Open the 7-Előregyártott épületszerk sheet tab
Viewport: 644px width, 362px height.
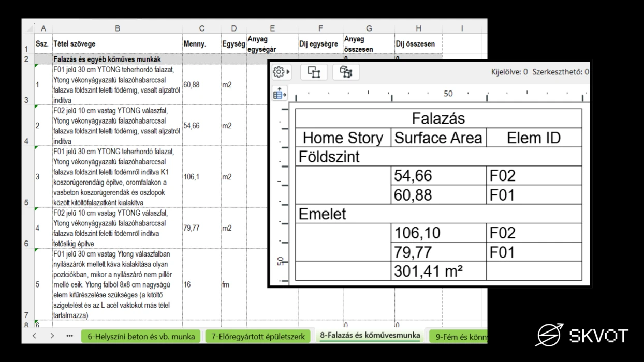[x=258, y=336]
